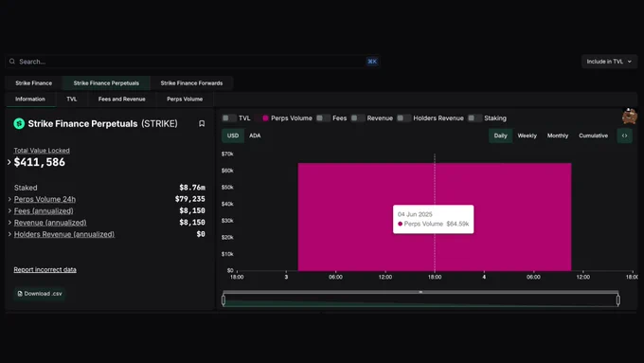Switch chart currency to ADA
The height and width of the screenshot is (363, 644).
tap(255, 136)
